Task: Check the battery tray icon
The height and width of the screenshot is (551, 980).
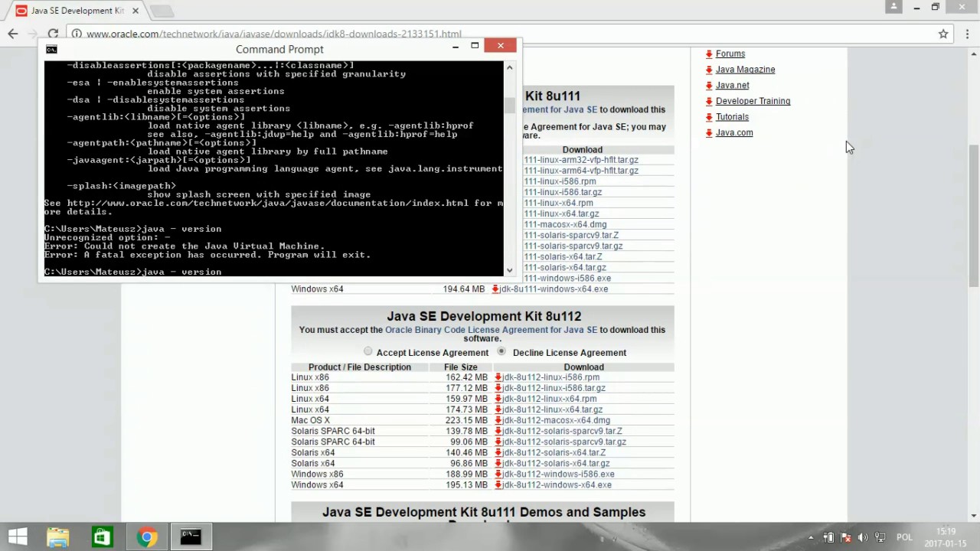Action: click(x=828, y=537)
